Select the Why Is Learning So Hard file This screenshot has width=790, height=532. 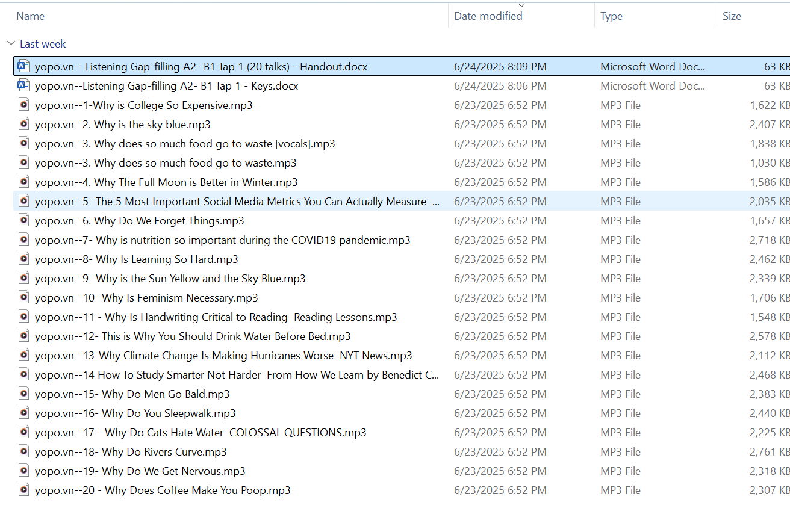pyautogui.click(x=167, y=259)
